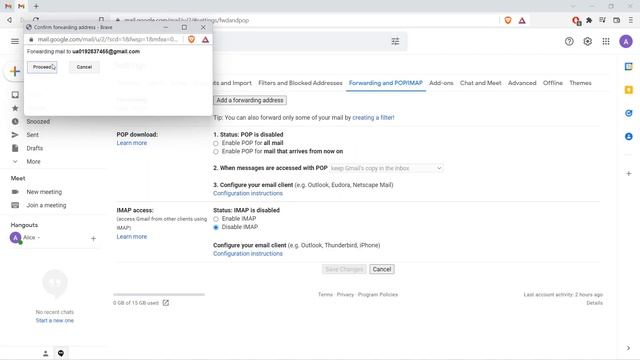Open search options slider icon in Gmail search bar

click(395, 41)
